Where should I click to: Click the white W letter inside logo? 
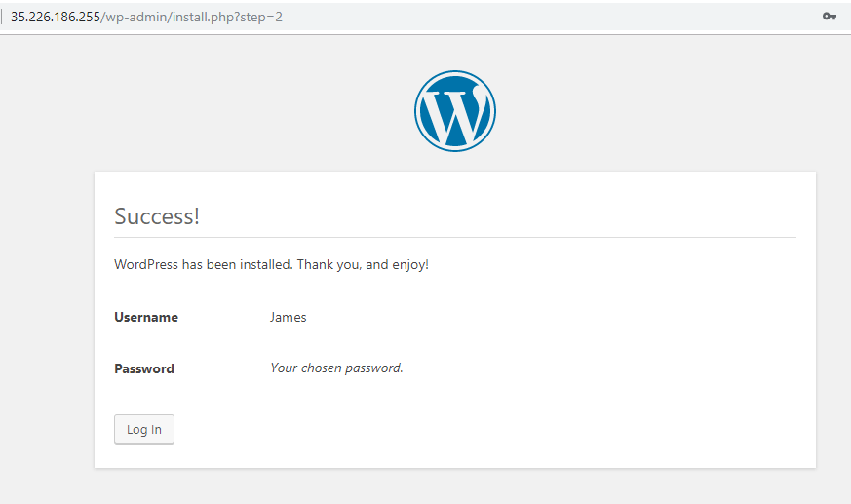(x=454, y=113)
